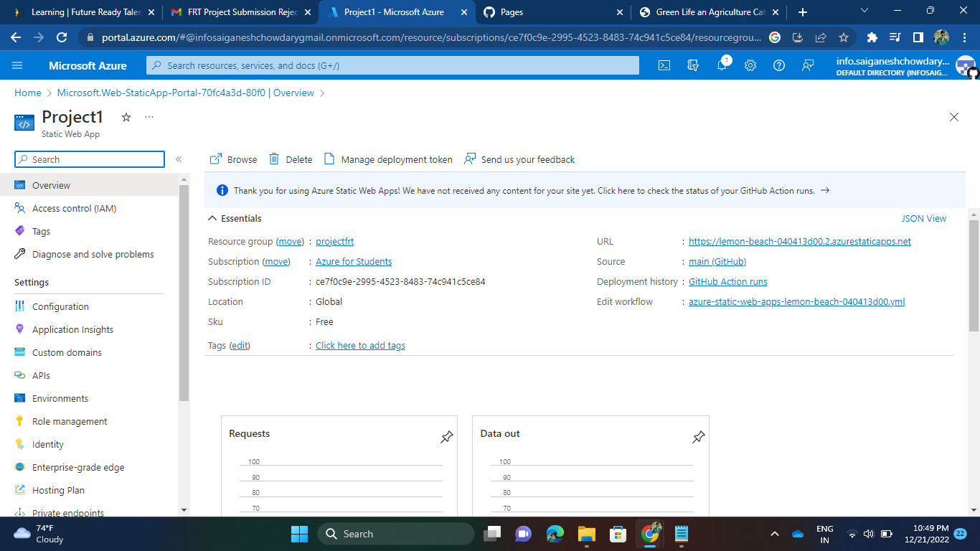The height and width of the screenshot is (551, 980).
Task: Open Directories and subscriptions filter icon
Action: coord(693,65)
